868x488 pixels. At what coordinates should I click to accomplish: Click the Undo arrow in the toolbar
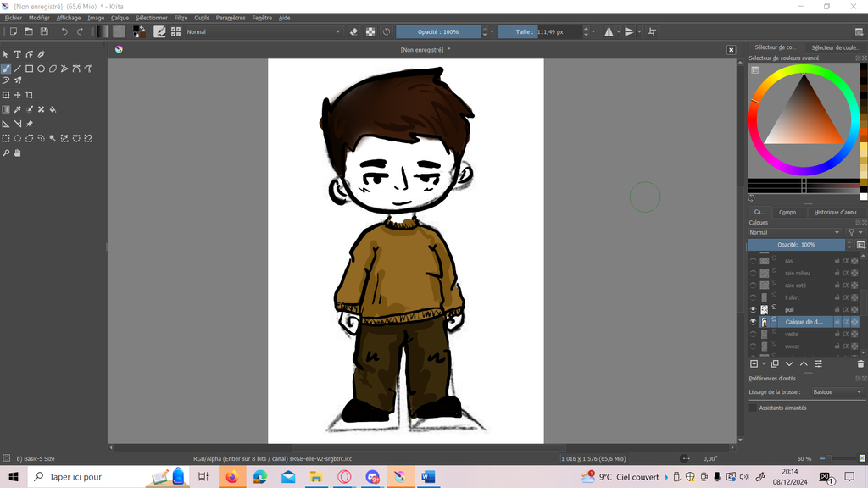(64, 31)
